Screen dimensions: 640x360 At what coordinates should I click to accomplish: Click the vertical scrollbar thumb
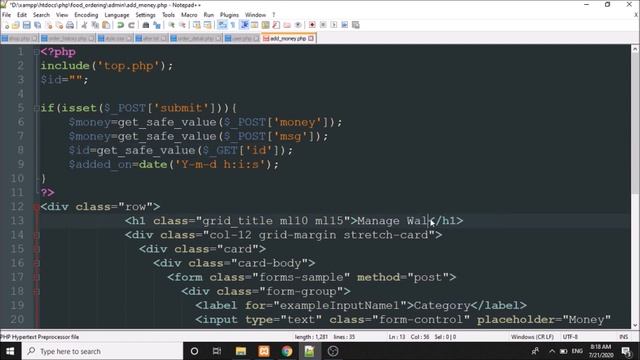click(x=635, y=124)
